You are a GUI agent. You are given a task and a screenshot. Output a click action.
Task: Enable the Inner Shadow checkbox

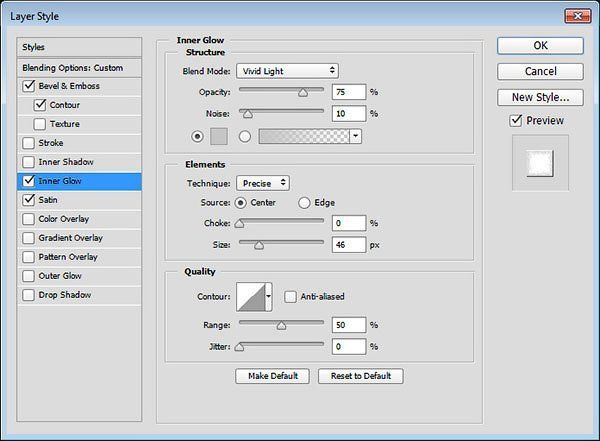click(29, 162)
